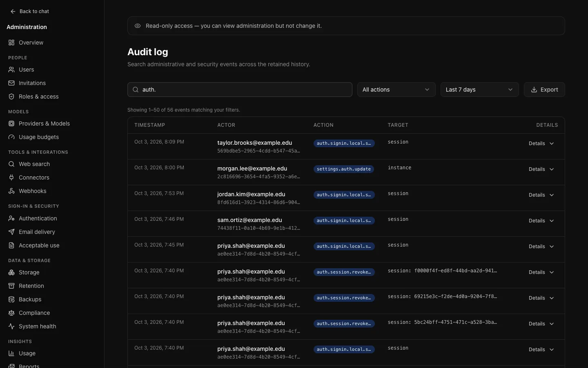The width and height of the screenshot is (588, 368).
Task: Expand Details for morgan.lee@example.edu event
Action: click(541, 169)
